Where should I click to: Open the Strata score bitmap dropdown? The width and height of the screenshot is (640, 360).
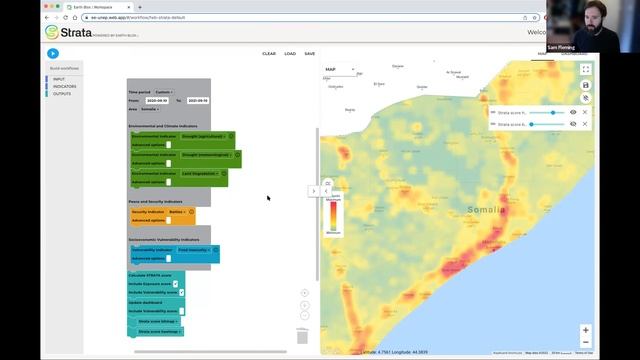click(x=157, y=322)
